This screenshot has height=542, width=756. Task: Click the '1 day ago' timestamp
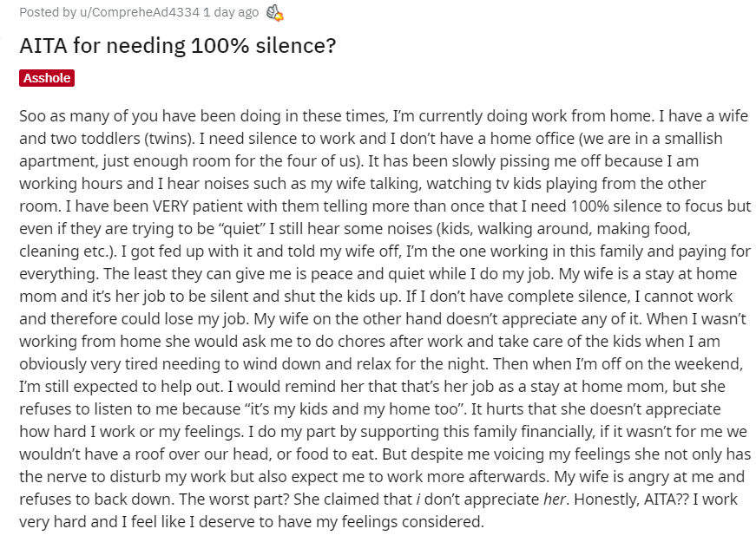coord(231,12)
